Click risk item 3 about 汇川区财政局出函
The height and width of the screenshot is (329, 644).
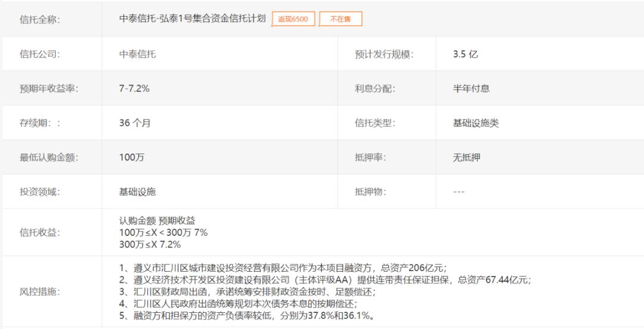pyautogui.click(x=247, y=292)
